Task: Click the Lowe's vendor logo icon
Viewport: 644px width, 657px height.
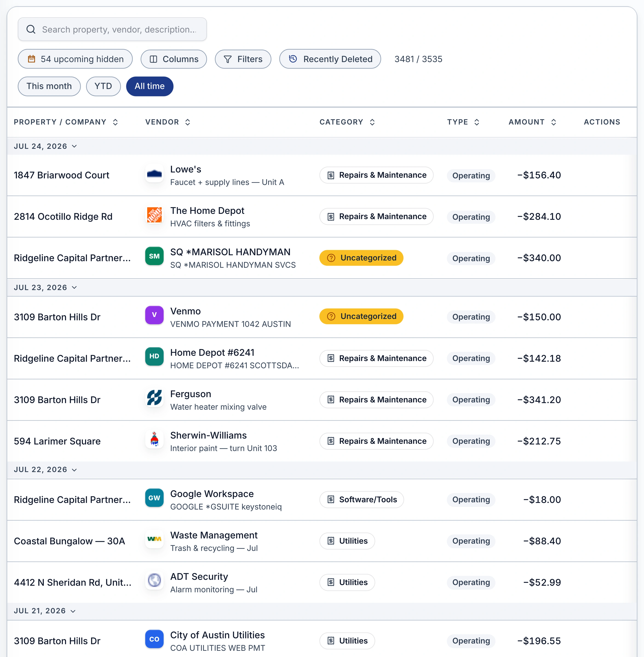Action: pos(154,174)
